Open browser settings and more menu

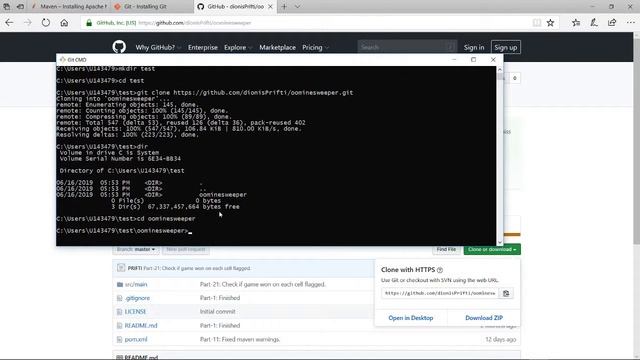tap(630, 23)
